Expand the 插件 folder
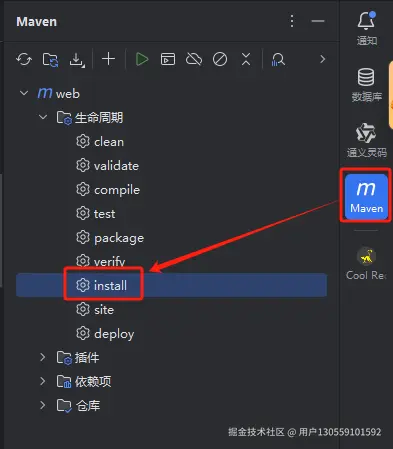Screen dimensions: 393x449 [43, 357]
